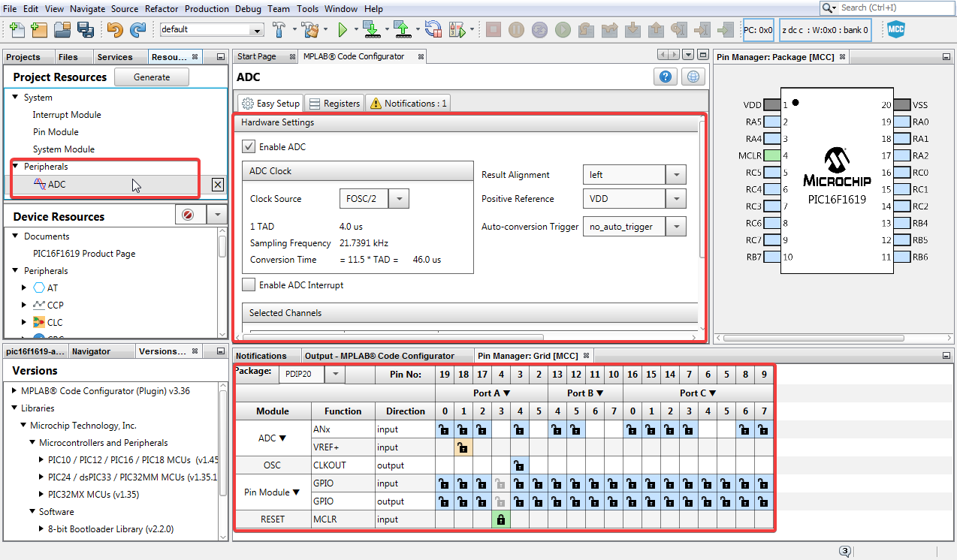
Task: Build the project with the hammer icon
Action: point(278,30)
